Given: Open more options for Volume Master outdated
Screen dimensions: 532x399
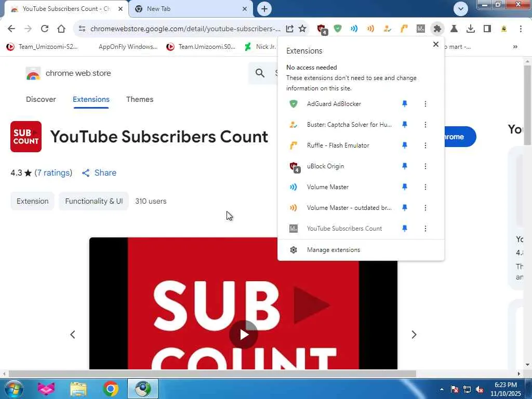Looking at the screenshot, I should tap(425, 208).
